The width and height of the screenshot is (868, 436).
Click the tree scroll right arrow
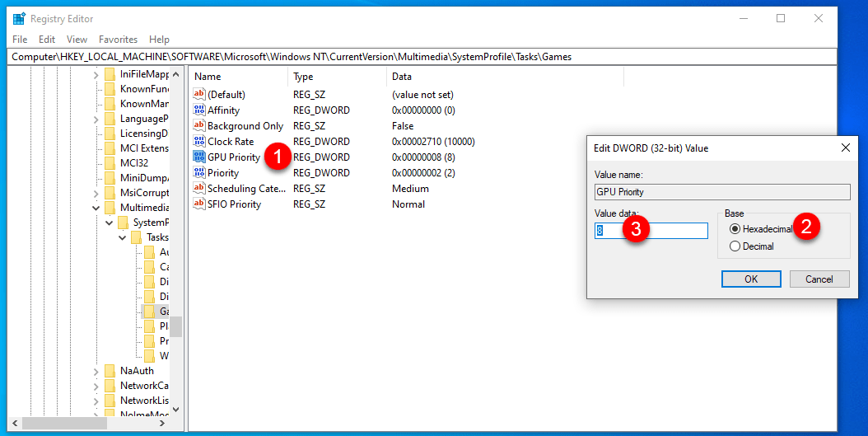(x=162, y=424)
